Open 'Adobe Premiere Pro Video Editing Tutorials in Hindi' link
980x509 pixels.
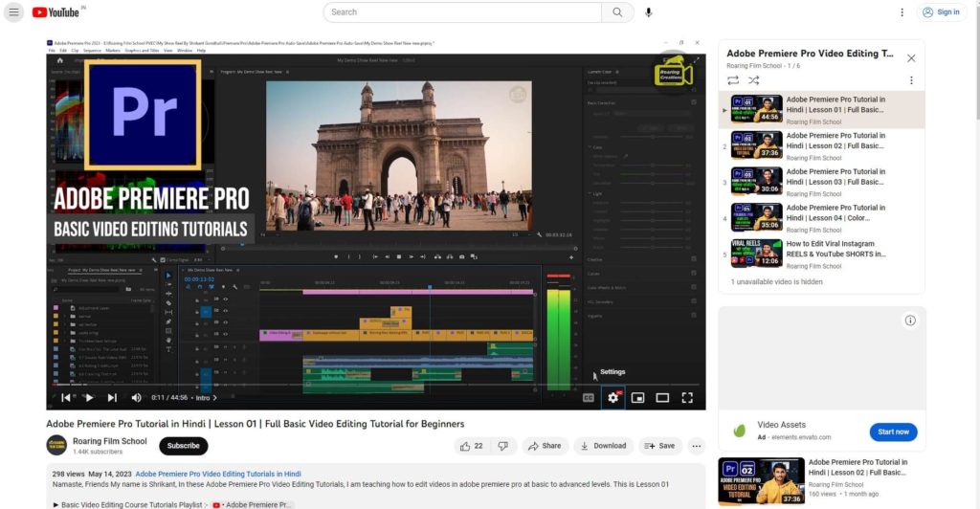(x=218, y=474)
